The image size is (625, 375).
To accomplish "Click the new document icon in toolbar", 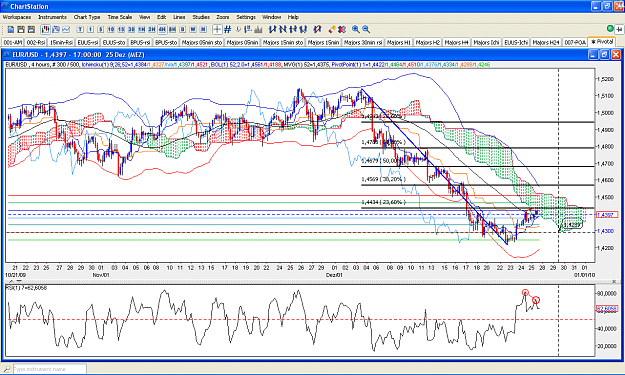I will coord(11,29).
